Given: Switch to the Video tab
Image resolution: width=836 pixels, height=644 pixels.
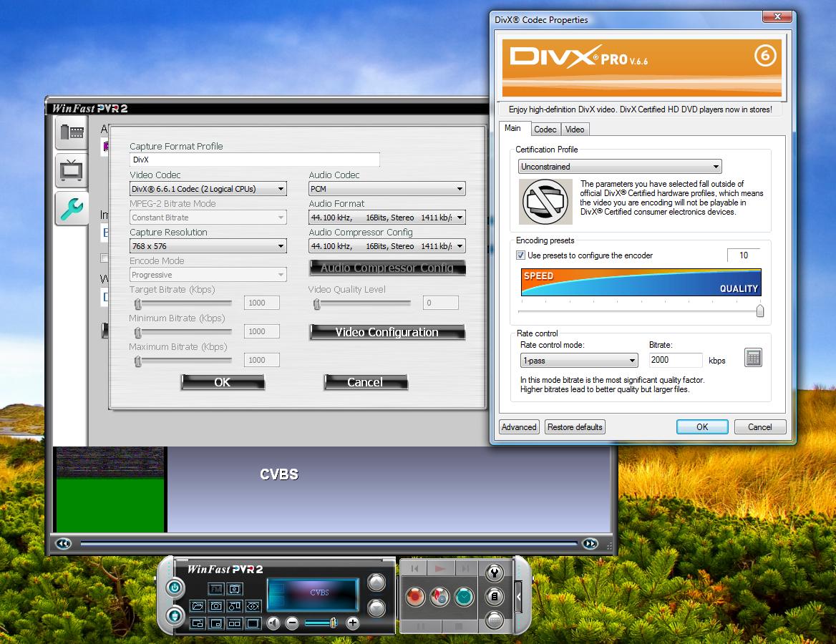Looking at the screenshot, I should pyautogui.click(x=575, y=130).
